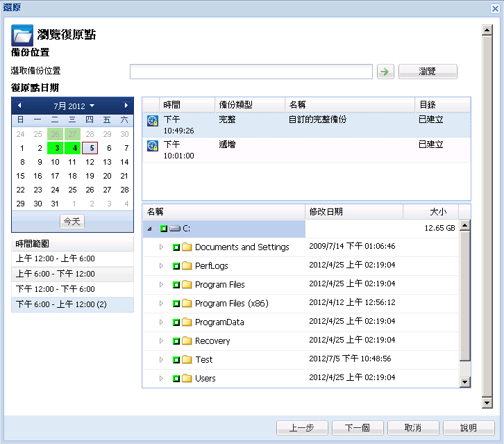The height and width of the screenshot is (444, 504).
Task: Click the C: drive icon
Action: pos(175,229)
